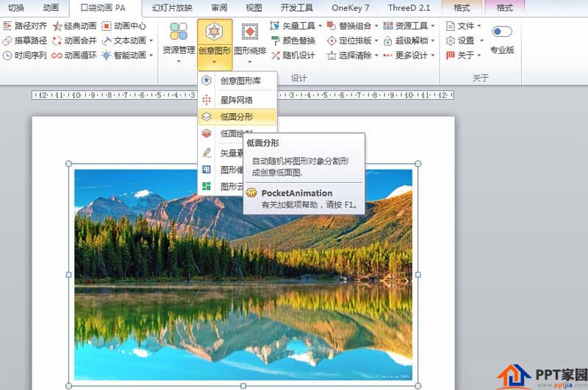Click the 路径对齐 path-align icon
This screenshot has width=588, height=390.
(7, 26)
